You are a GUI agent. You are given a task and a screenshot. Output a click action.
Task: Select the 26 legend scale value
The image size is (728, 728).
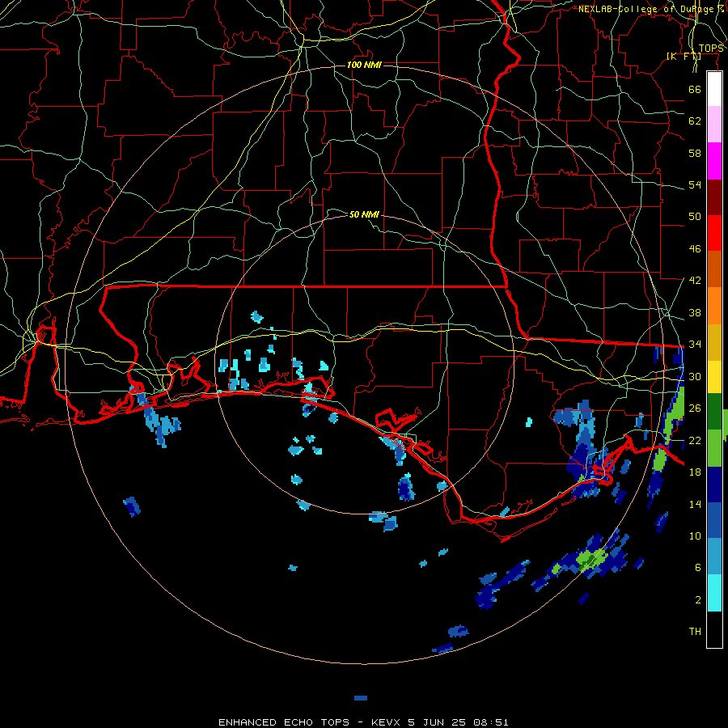coord(695,408)
